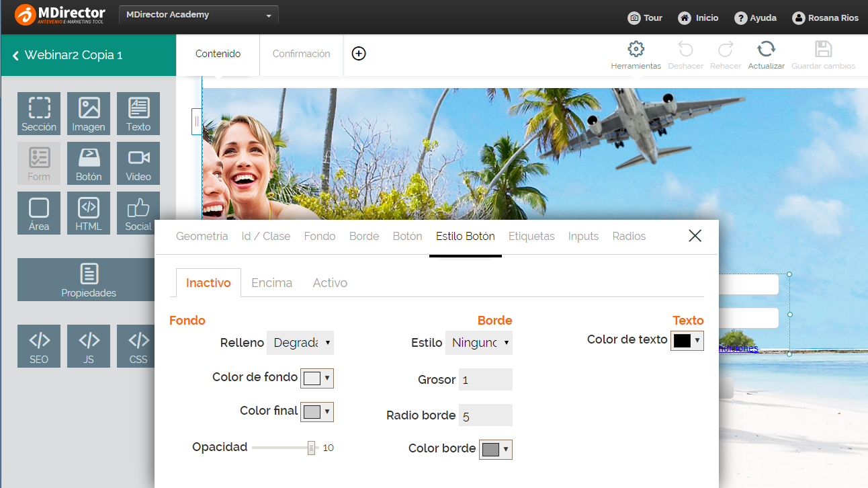Select the Encima state tab

[x=271, y=282]
